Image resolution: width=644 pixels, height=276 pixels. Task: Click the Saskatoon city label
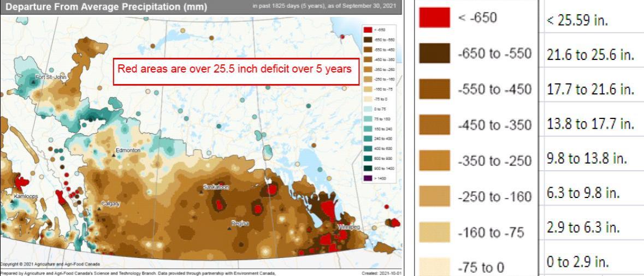click(216, 187)
